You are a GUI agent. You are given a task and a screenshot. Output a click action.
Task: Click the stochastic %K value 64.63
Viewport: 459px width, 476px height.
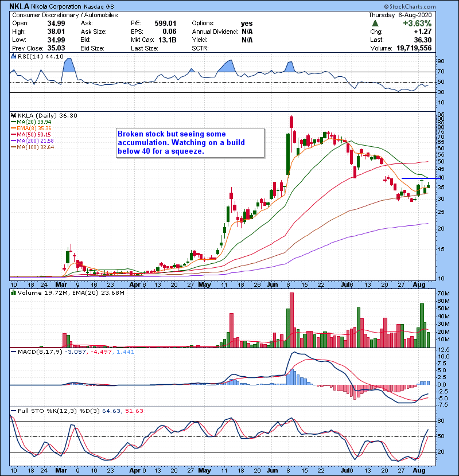(111, 411)
